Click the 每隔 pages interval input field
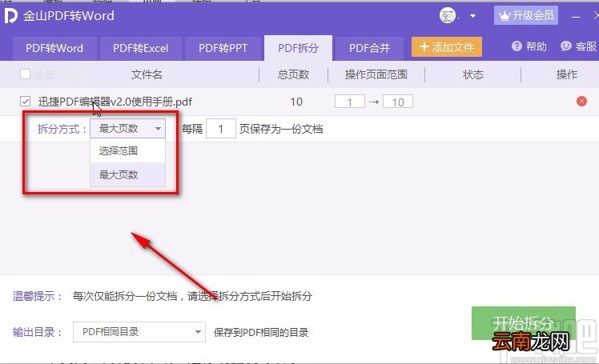This screenshot has width=599, height=364. [221, 129]
